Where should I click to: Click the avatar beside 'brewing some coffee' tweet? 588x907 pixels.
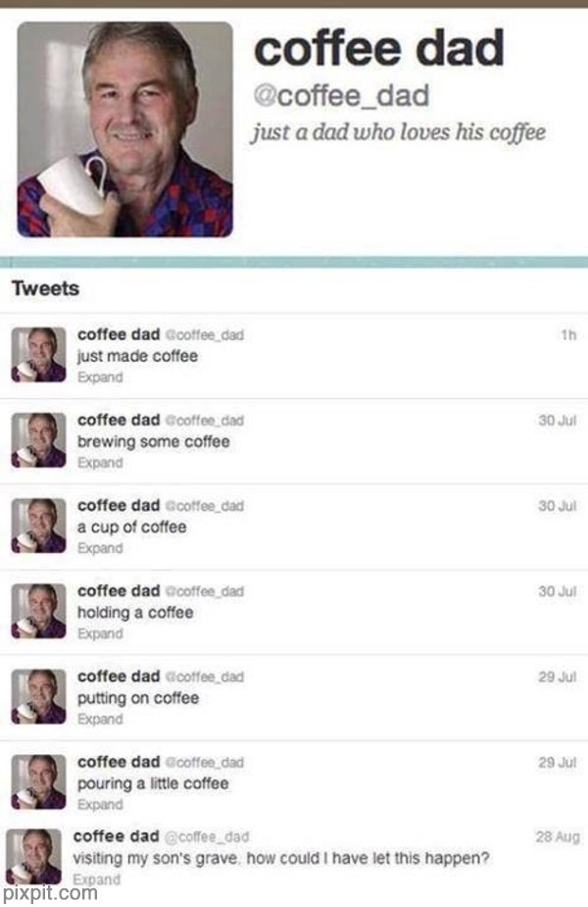tap(39, 440)
